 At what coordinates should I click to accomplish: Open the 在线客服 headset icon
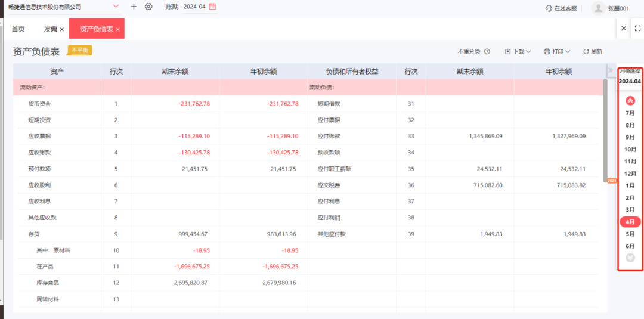coord(549,8)
